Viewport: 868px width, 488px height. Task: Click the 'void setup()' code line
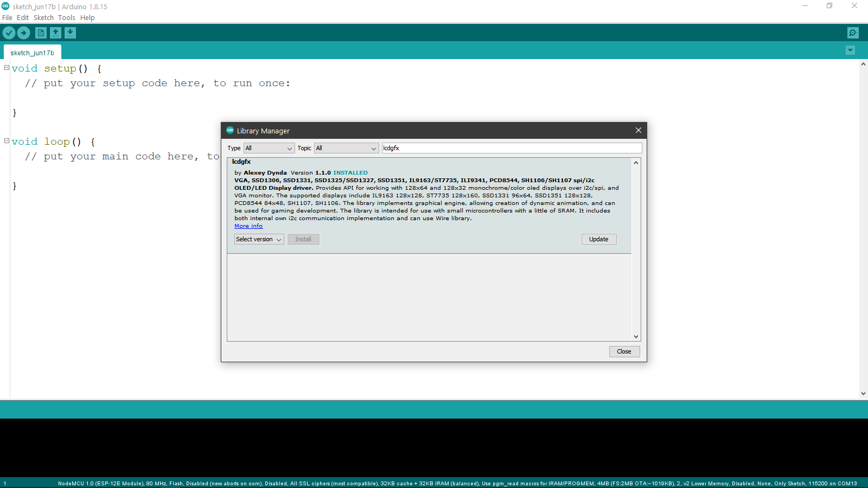point(57,68)
